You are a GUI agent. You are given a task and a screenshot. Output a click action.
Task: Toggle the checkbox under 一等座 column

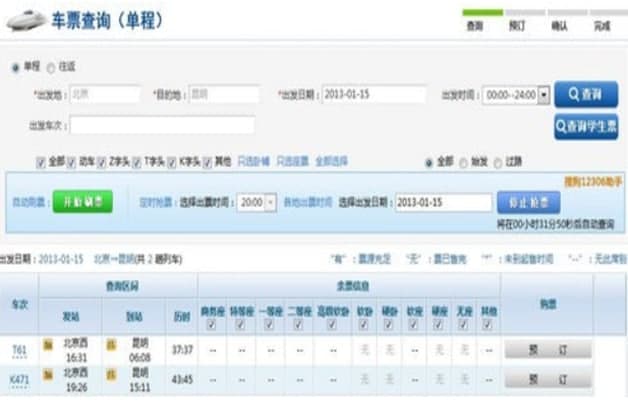pos(269,324)
